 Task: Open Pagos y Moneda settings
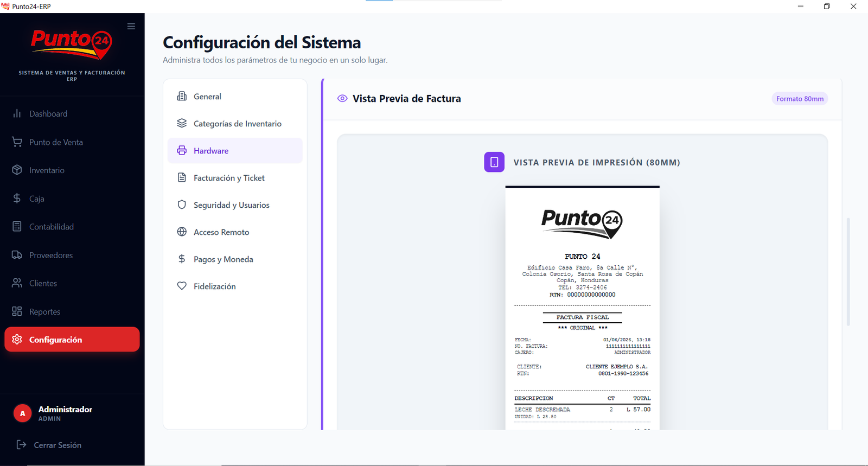235,259
